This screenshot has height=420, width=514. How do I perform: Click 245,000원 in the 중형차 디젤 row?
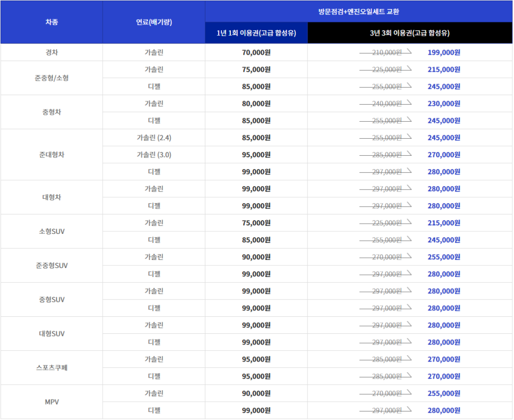444,121
